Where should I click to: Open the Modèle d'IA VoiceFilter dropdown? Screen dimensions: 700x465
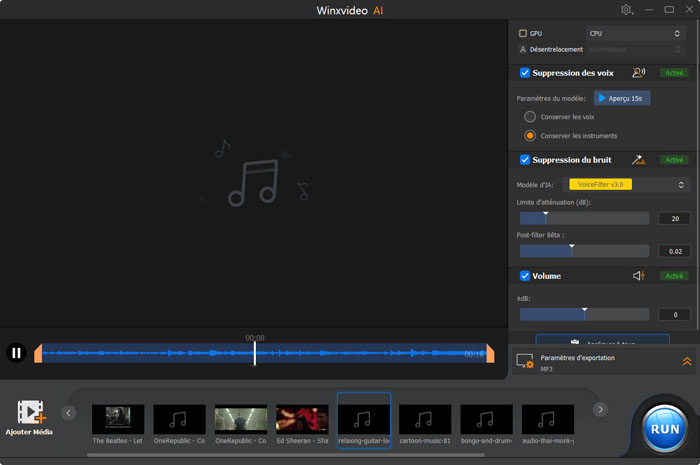627,184
